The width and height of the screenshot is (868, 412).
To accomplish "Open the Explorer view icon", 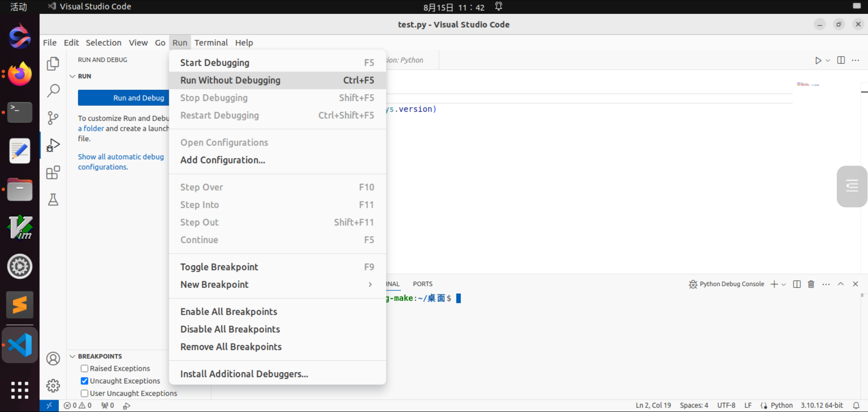I will (53, 64).
